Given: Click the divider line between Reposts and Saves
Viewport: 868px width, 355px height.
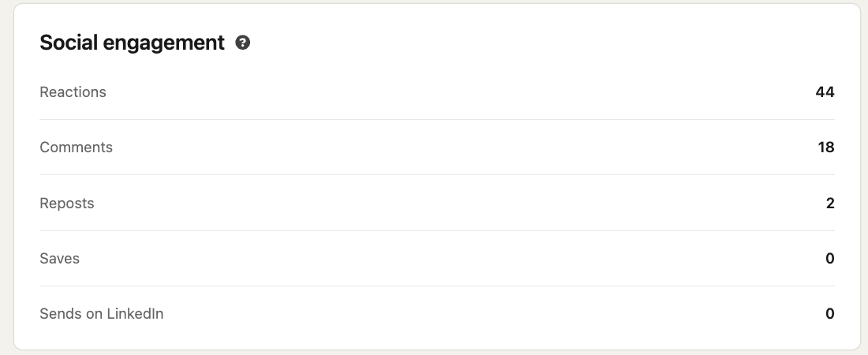Looking at the screenshot, I should point(436,231).
